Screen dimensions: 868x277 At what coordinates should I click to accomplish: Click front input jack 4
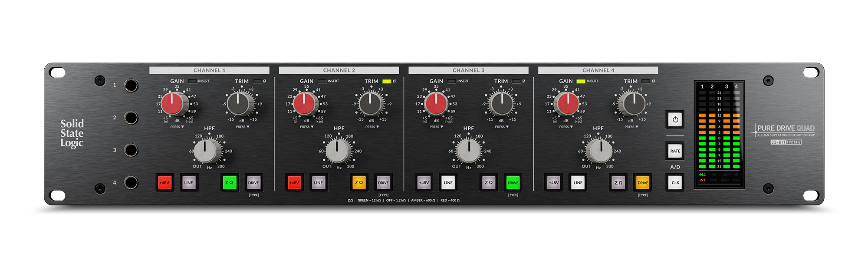131,182
